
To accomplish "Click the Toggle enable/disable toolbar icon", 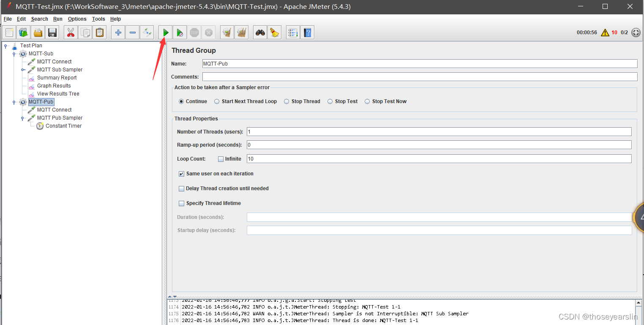I will tap(147, 33).
